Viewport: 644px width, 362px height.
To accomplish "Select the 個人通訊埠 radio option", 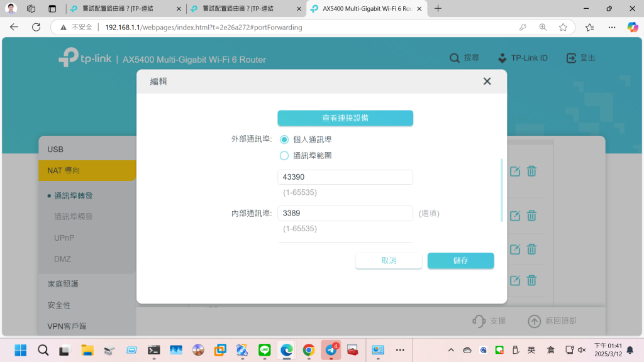I will tap(284, 140).
